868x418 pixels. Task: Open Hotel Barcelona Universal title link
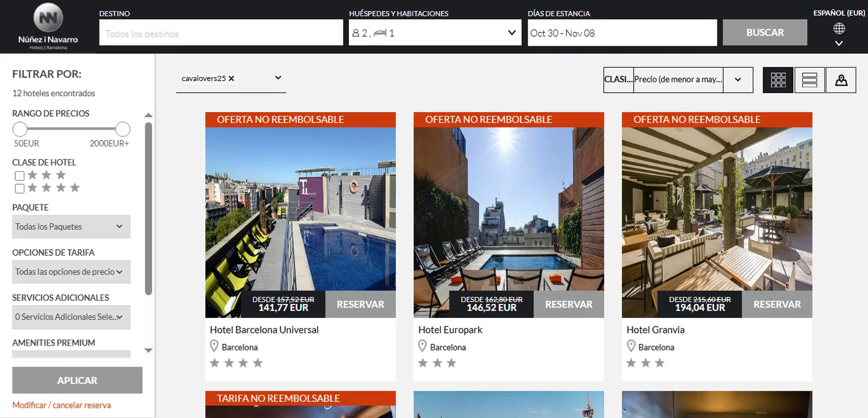tap(264, 330)
